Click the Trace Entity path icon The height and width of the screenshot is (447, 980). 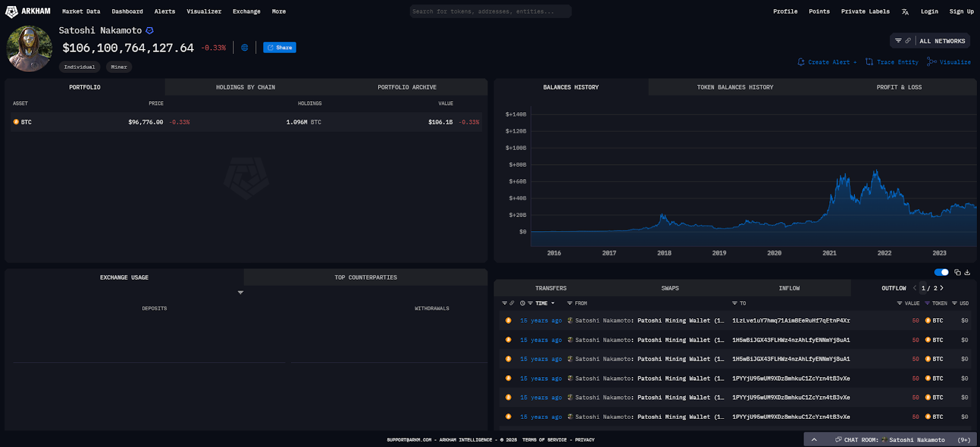(x=869, y=62)
